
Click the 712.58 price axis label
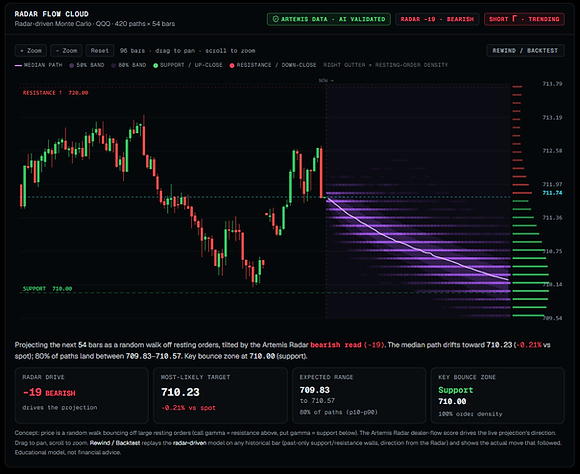pos(552,151)
